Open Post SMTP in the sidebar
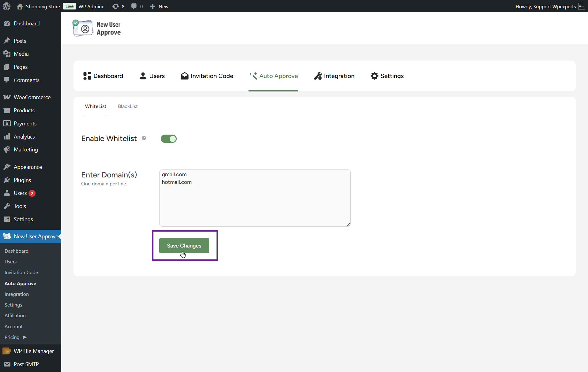Screen dimensions: 588x372 (26, 364)
